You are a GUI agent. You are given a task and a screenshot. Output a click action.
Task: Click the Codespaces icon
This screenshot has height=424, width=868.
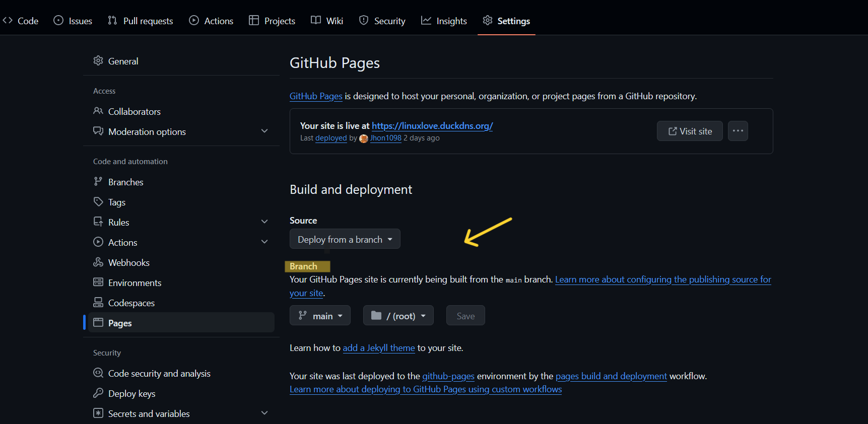tap(98, 302)
